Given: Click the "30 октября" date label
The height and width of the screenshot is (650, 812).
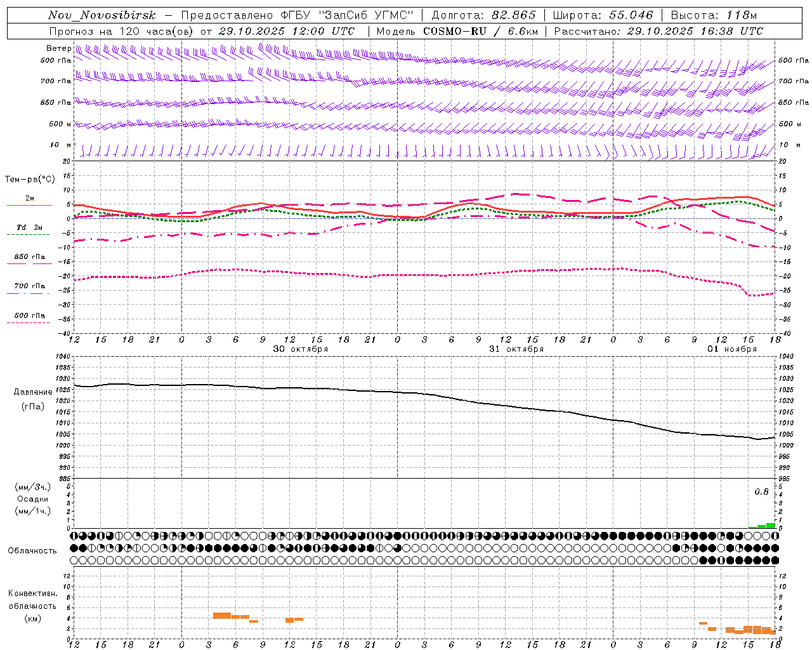Looking at the screenshot, I should point(301,349).
